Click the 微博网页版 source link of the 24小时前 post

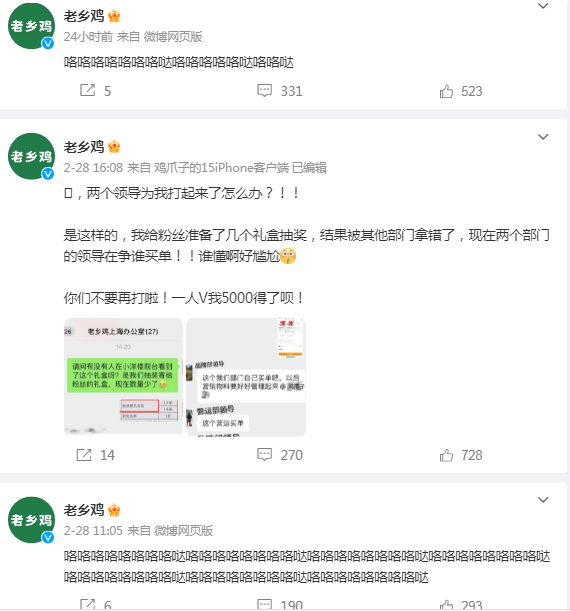click(x=173, y=37)
